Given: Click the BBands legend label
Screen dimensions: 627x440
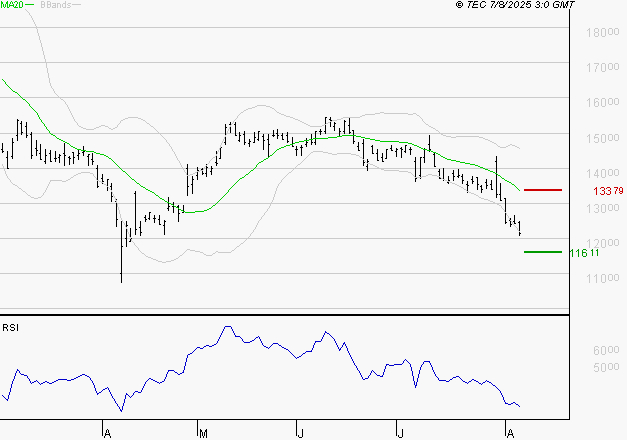Looking at the screenshot, I should [x=55, y=6].
